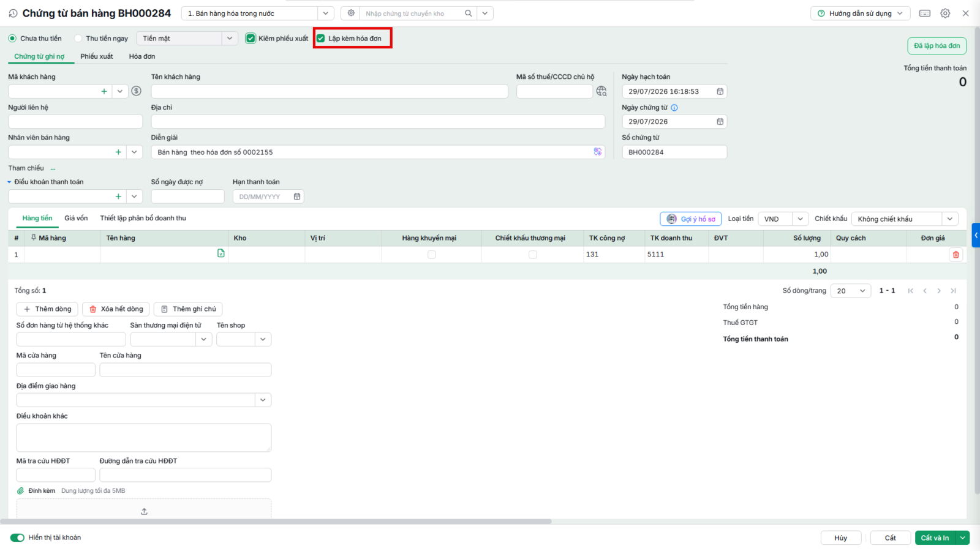980x551 pixels.
Task: Tick Hàng khuyến mại checkbox in row 1
Action: (x=432, y=255)
